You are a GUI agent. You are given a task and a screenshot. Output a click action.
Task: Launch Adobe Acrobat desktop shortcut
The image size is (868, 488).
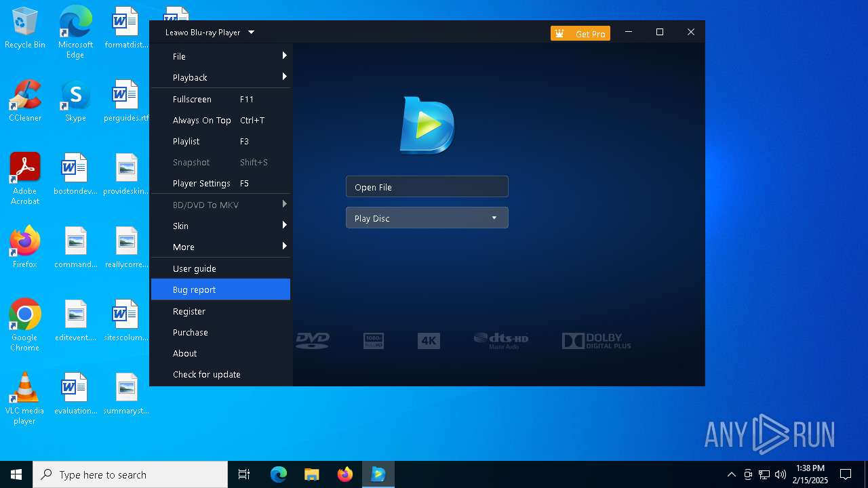(25, 179)
